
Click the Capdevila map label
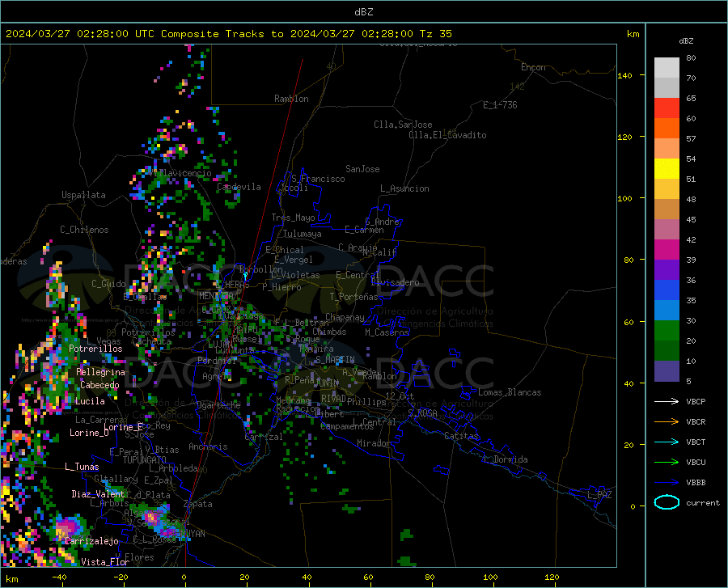point(239,187)
